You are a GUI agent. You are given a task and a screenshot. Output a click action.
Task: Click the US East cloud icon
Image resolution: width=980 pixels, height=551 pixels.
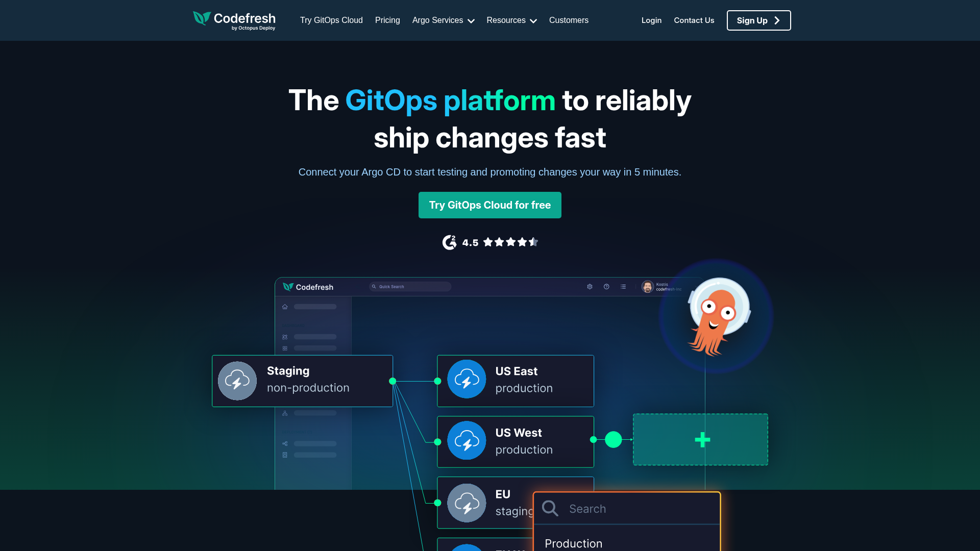[466, 379]
